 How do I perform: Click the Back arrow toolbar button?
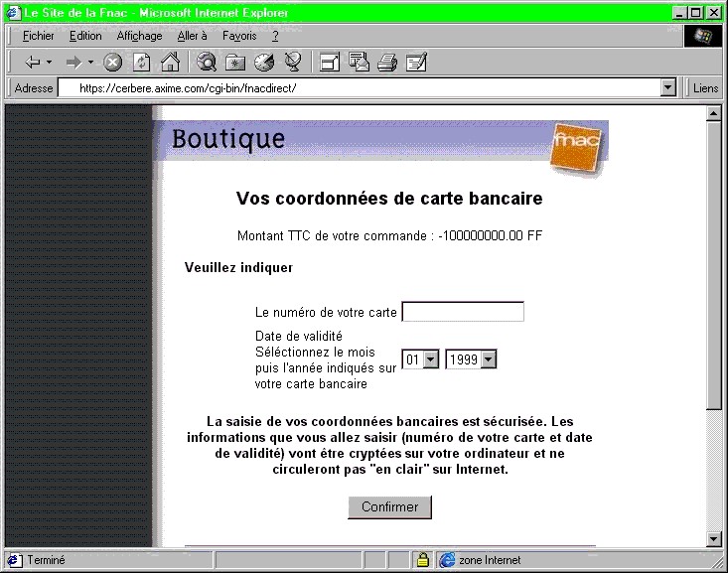coord(33,62)
